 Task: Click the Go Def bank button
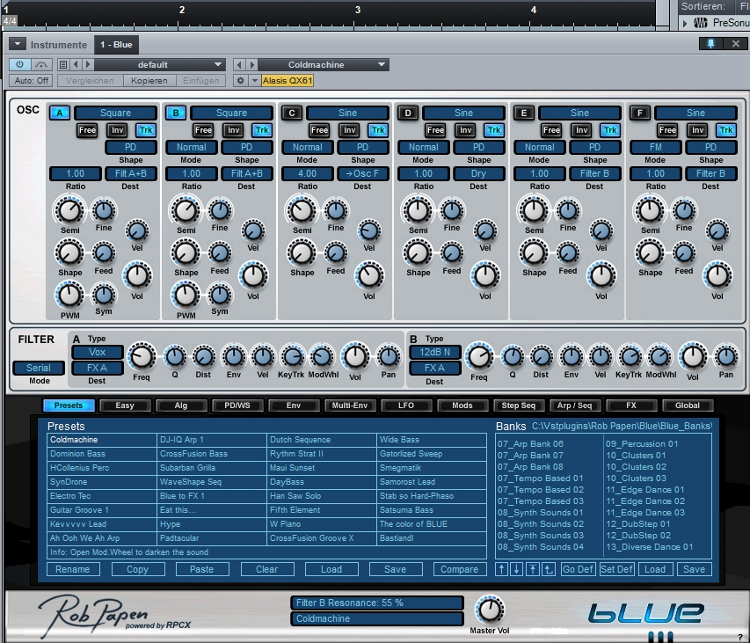pos(578,569)
